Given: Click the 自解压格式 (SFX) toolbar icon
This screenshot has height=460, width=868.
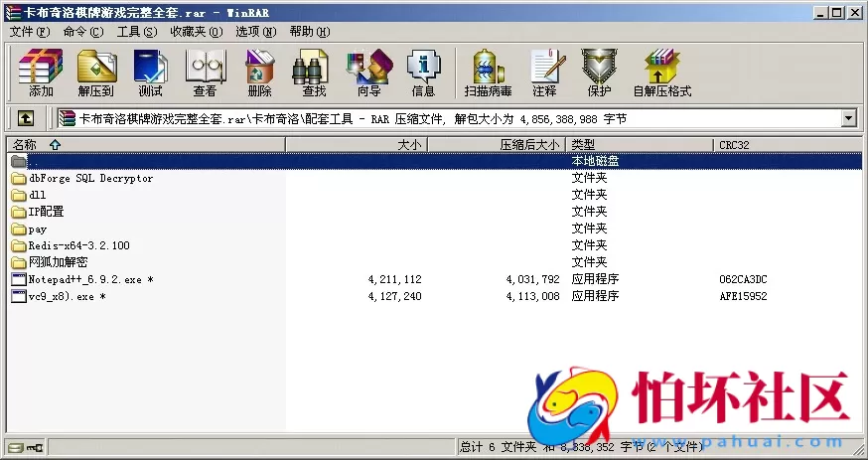Looking at the screenshot, I should pyautogui.click(x=661, y=67).
